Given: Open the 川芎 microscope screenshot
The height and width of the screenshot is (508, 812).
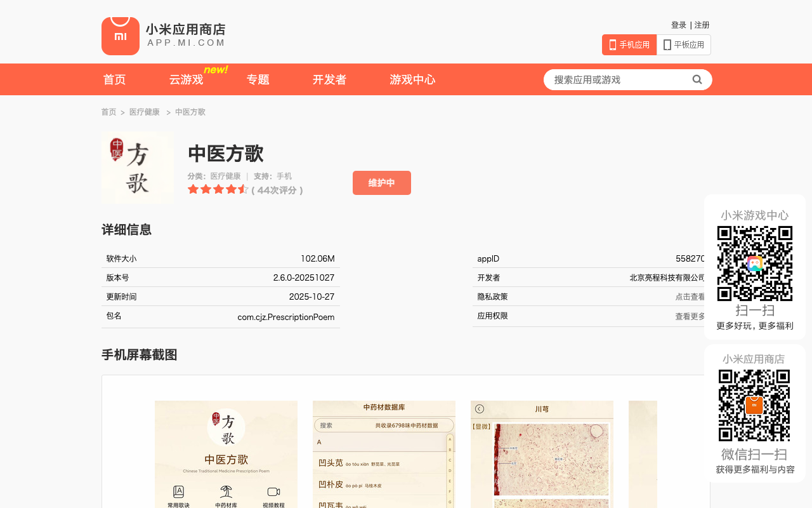Looking at the screenshot, I should [542, 454].
